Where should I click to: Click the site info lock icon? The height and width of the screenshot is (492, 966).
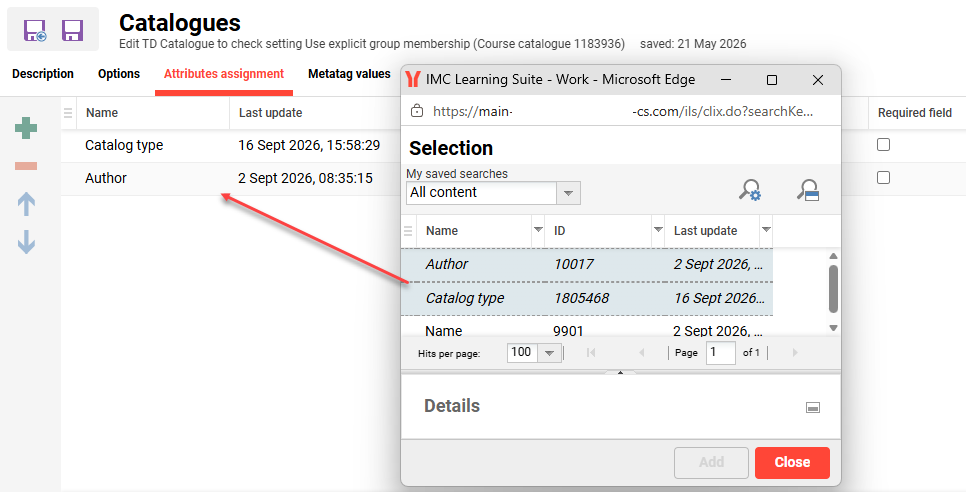click(x=417, y=111)
